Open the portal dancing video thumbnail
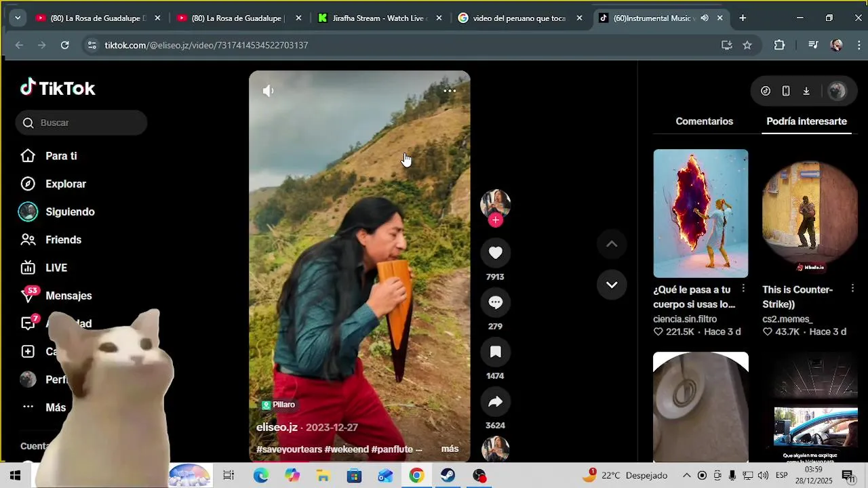The width and height of the screenshot is (868, 488). point(701,213)
